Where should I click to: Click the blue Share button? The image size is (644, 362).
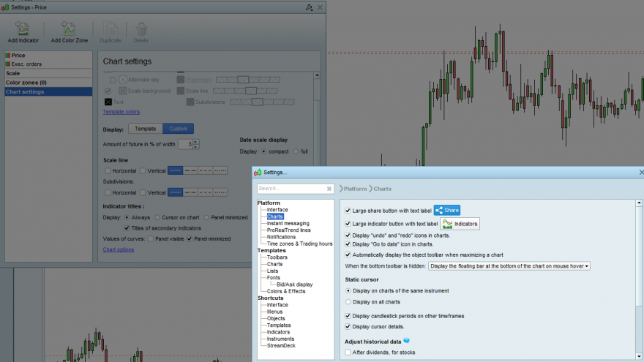[x=447, y=210]
